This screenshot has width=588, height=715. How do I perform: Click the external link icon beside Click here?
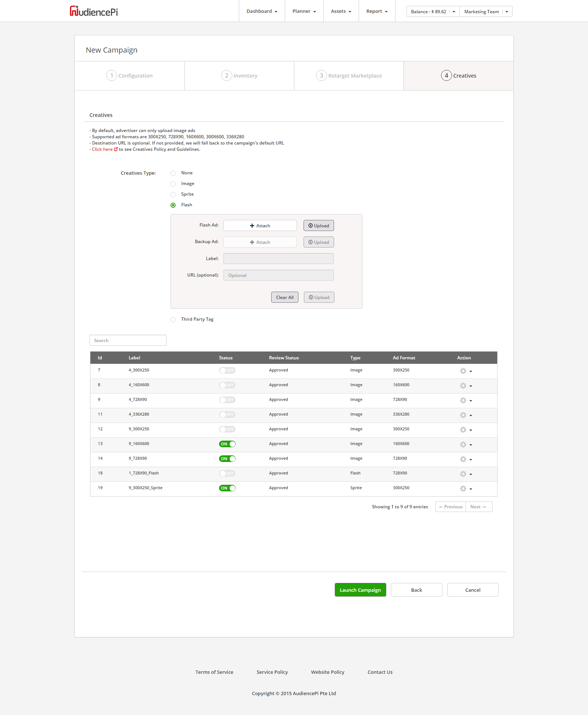(x=116, y=149)
